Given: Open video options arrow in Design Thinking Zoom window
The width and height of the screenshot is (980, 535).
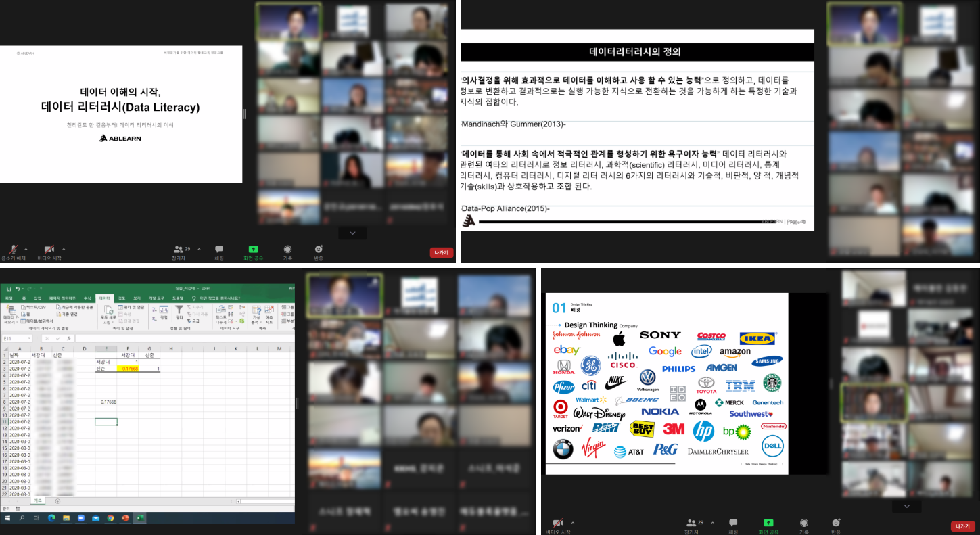Looking at the screenshot, I should click(573, 523).
